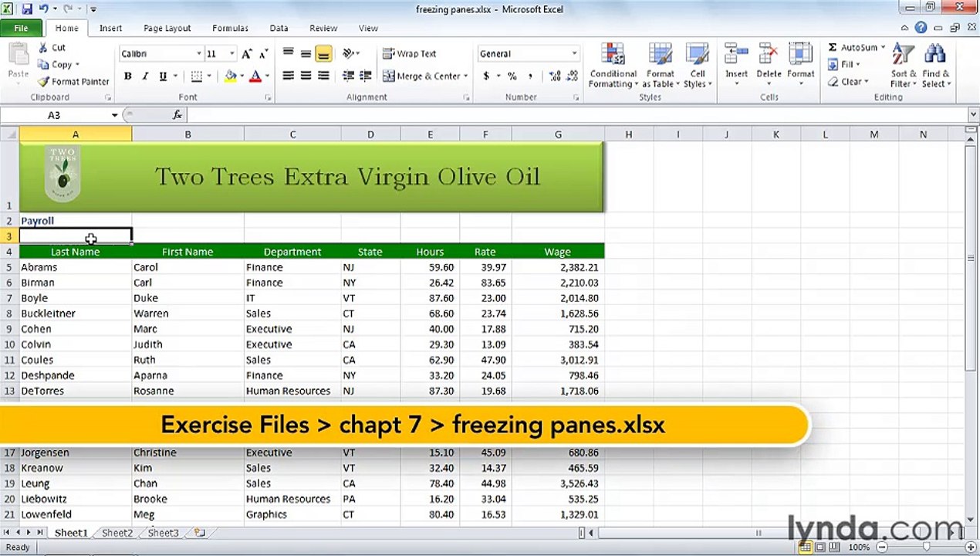
Task: Expand the Copy dropdown arrow
Action: [77, 64]
